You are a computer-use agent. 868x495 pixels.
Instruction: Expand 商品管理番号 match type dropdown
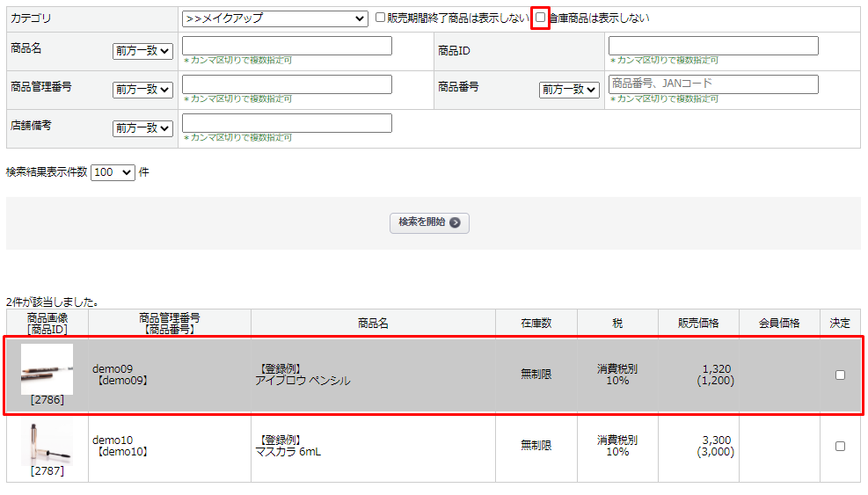coord(142,90)
